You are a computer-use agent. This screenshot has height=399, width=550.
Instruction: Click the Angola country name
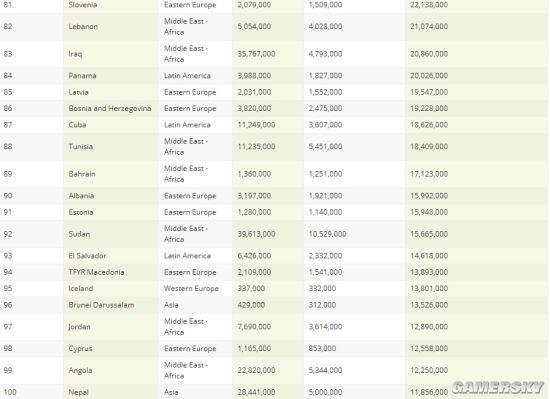coord(80,370)
